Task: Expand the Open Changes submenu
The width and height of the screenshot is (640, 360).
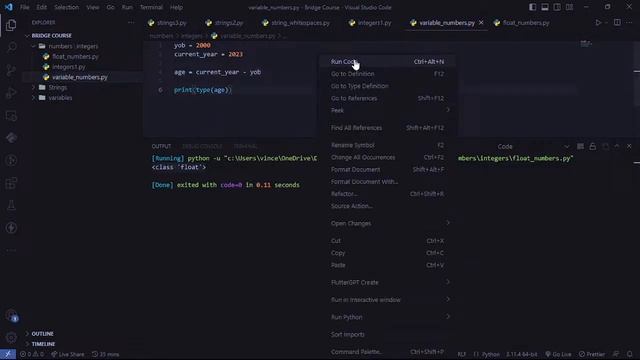Action: coord(387,223)
